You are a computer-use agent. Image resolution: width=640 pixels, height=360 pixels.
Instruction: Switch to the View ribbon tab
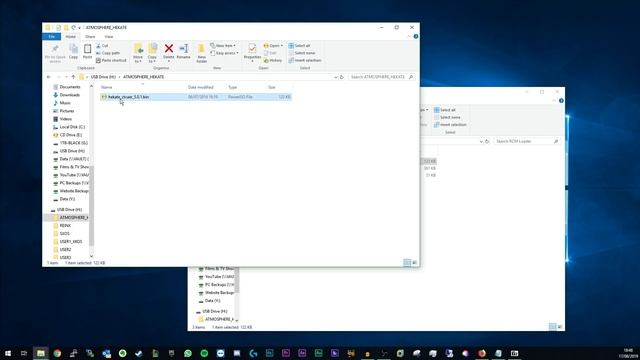(x=109, y=37)
